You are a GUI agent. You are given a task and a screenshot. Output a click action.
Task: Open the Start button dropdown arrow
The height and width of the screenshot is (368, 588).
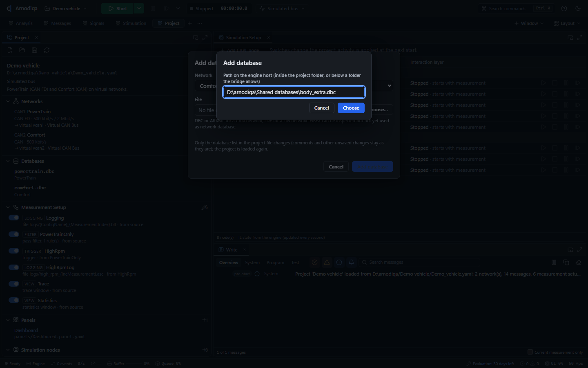pos(139,9)
